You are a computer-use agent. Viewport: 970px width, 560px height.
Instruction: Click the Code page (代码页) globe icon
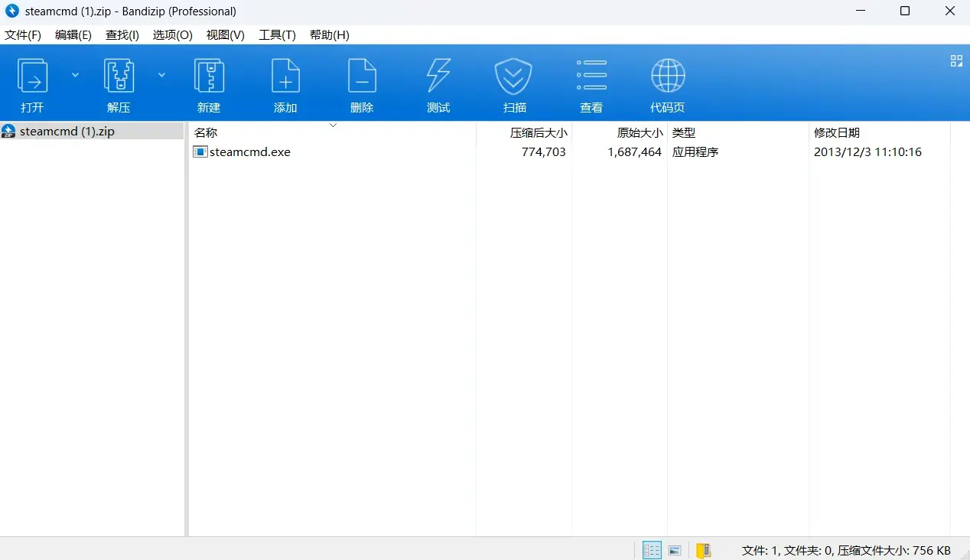pos(668,77)
